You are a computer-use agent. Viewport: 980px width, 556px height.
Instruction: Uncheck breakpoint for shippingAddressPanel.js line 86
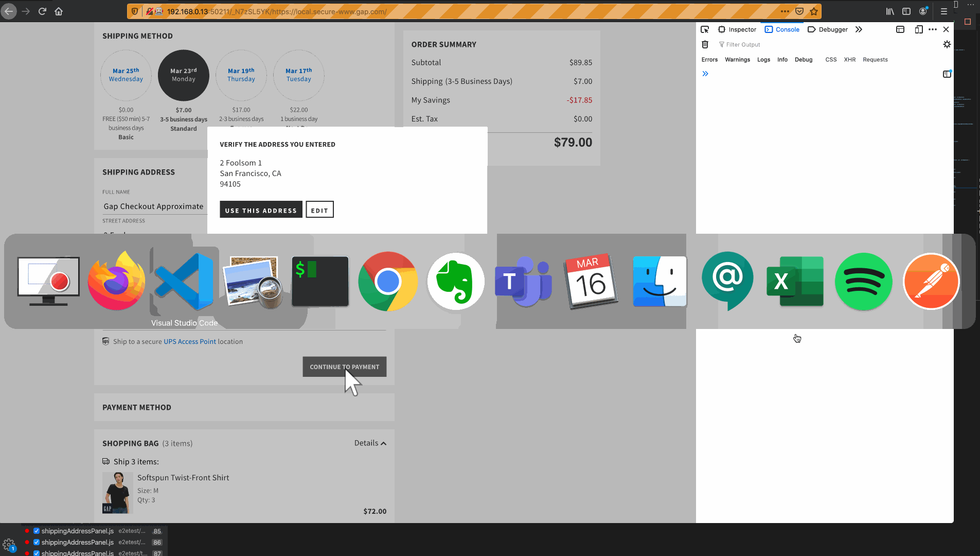(37, 542)
